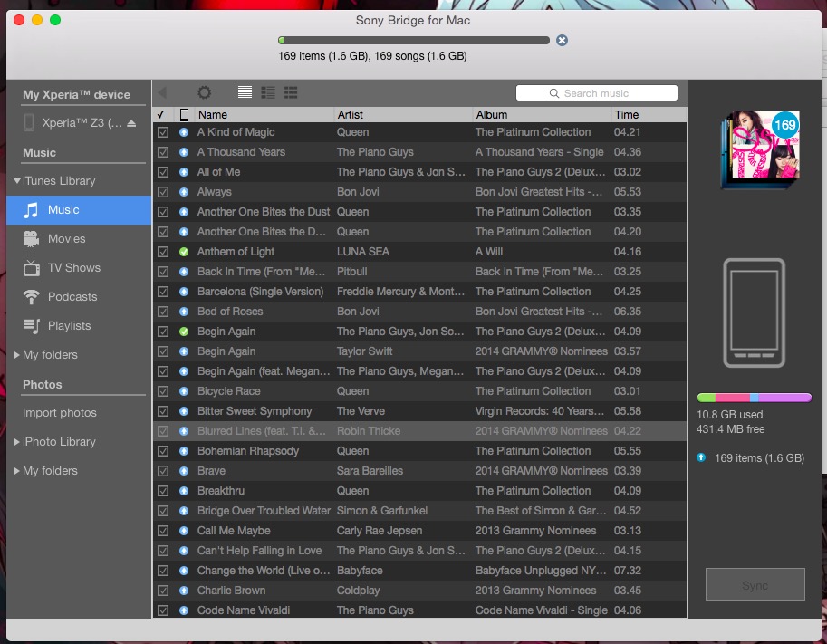Click the green synced icon for Anthem of Light
Image resolution: width=827 pixels, height=644 pixels.
(x=184, y=252)
